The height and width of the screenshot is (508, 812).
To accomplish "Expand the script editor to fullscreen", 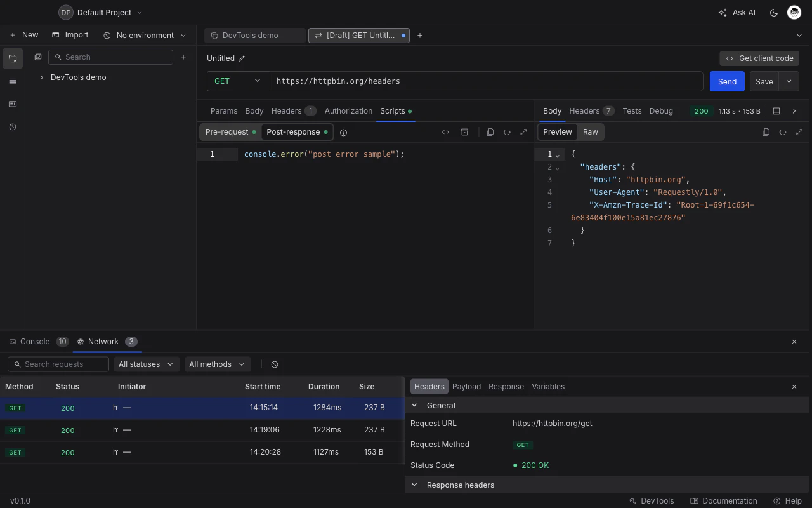I will point(523,132).
